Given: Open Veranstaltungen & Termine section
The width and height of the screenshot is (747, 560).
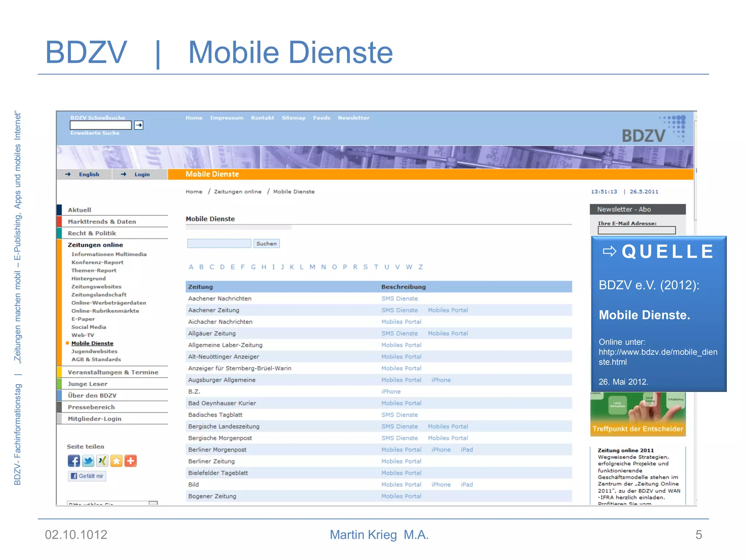Looking at the screenshot, I should (113, 372).
